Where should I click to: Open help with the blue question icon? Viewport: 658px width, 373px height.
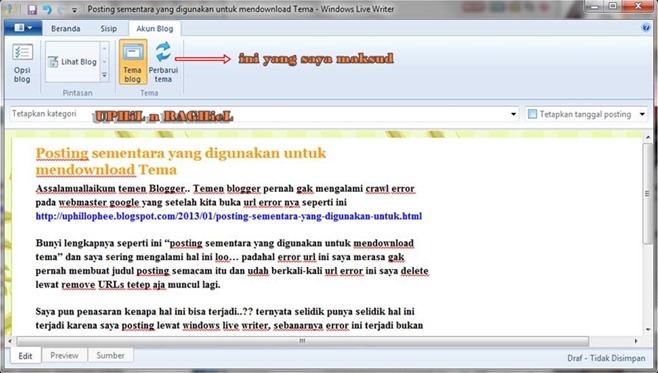(646, 28)
